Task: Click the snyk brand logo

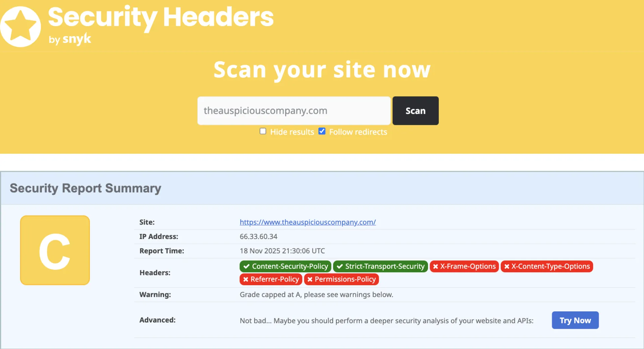Action: 76,39
